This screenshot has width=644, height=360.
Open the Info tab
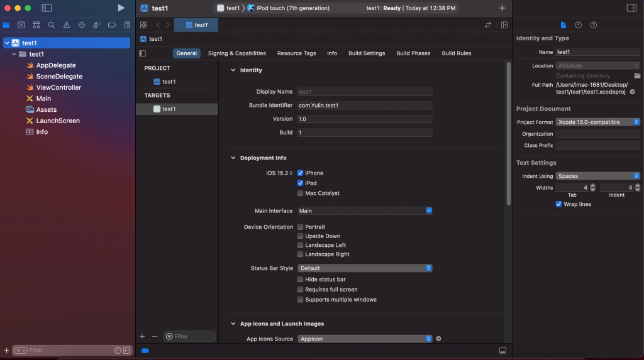click(332, 53)
